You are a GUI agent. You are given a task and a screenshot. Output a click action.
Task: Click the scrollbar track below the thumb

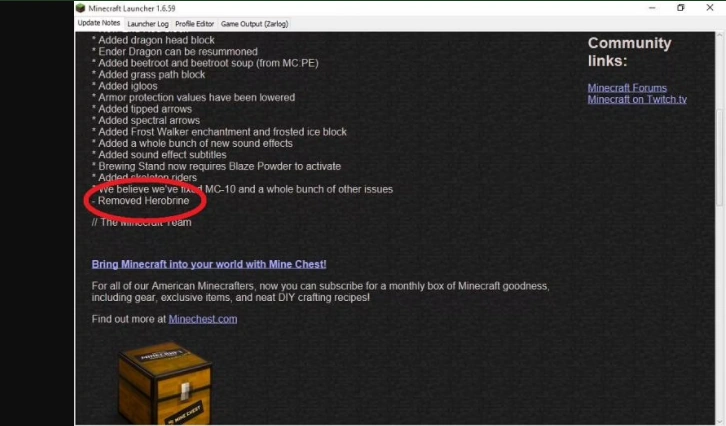pyautogui.click(x=720, y=315)
